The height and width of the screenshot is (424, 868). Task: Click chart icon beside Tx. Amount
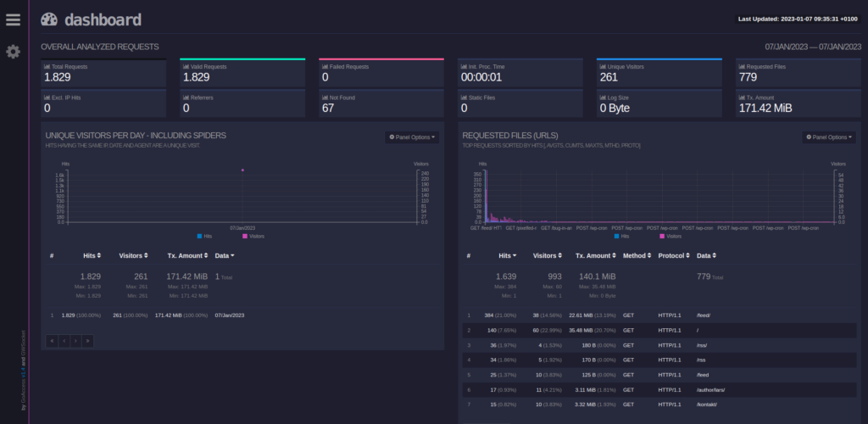click(x=742, y=98)
